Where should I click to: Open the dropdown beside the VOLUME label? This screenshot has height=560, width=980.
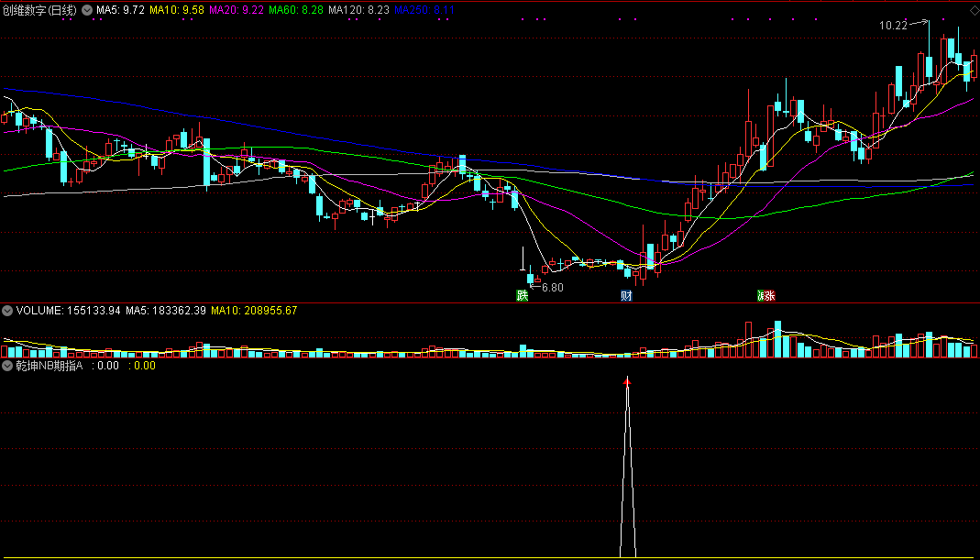[8, 311]
